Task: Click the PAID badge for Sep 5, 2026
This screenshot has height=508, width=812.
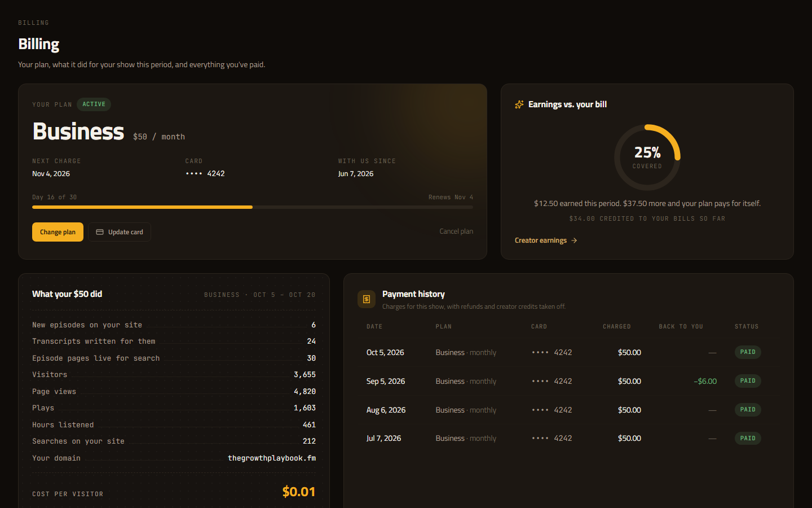Action: [x=748, y=381]
